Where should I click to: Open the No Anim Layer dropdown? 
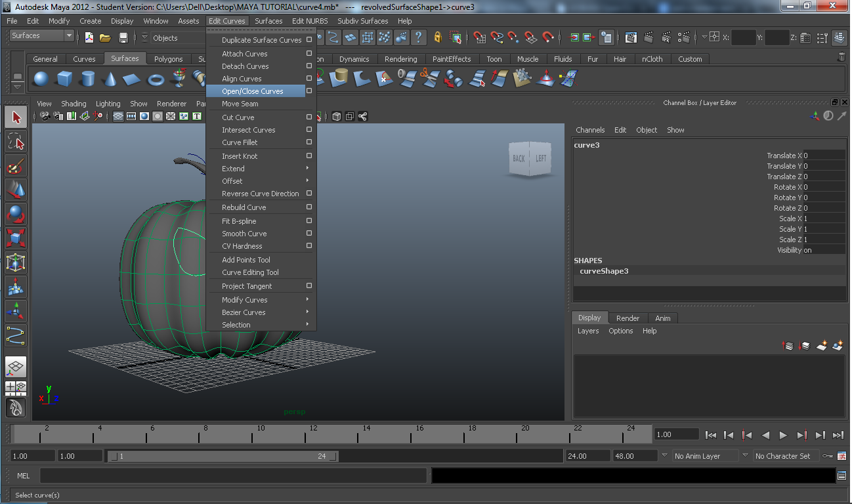pos(664,455)
